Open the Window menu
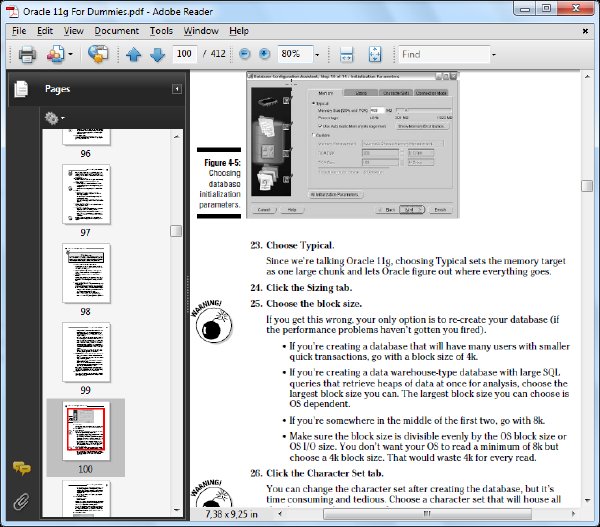 point(201,31)
